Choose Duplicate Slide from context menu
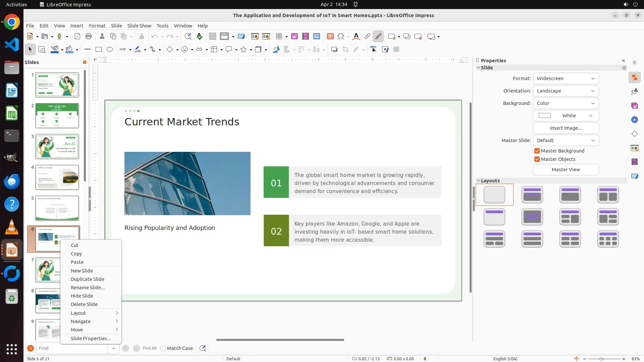644x362 pixels. (x=87, y=279)
